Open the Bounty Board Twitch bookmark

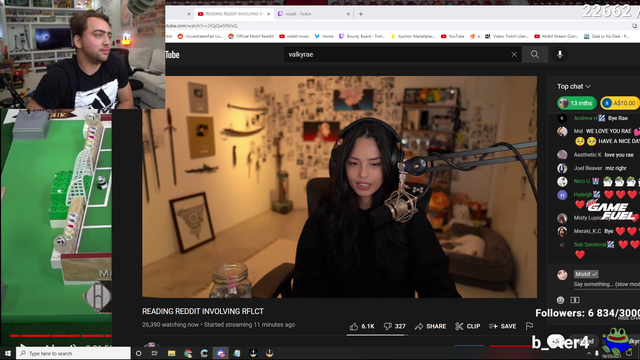[x=362, y=36]
